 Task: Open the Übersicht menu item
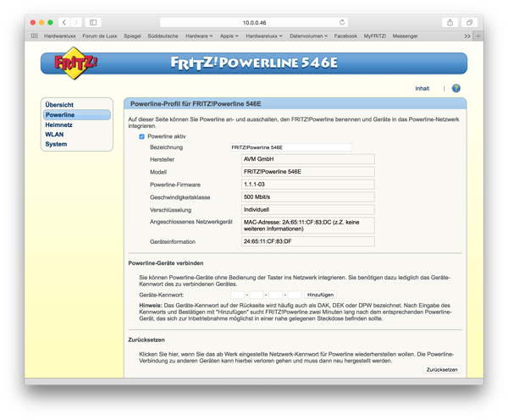[x=59, y=105]
